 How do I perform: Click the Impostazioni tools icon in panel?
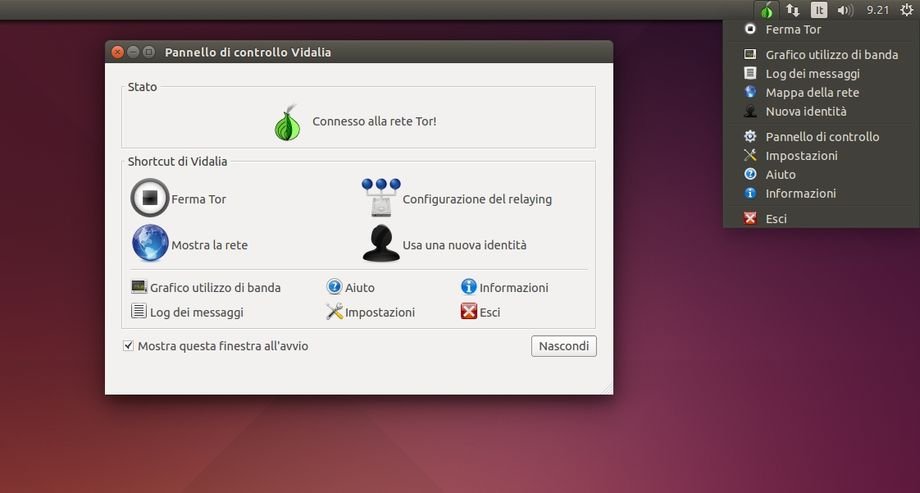[335, 312]
